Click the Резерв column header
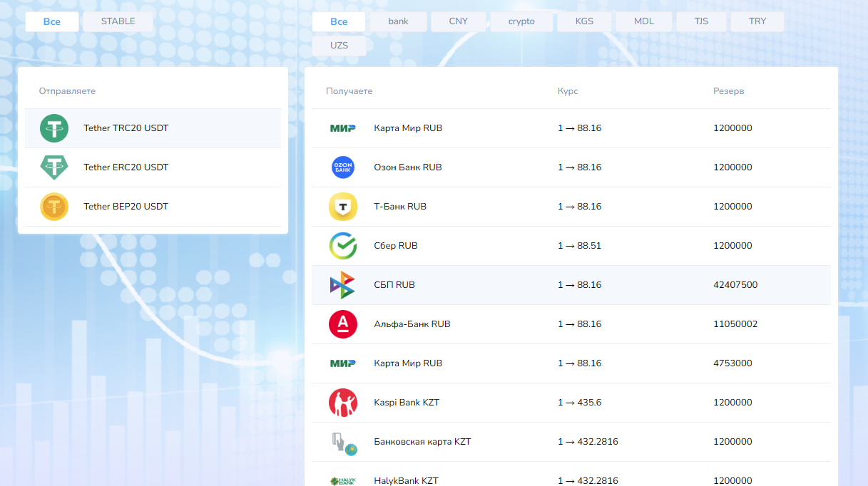Screen dimensions: 868x486 click(x=728, y=91)
